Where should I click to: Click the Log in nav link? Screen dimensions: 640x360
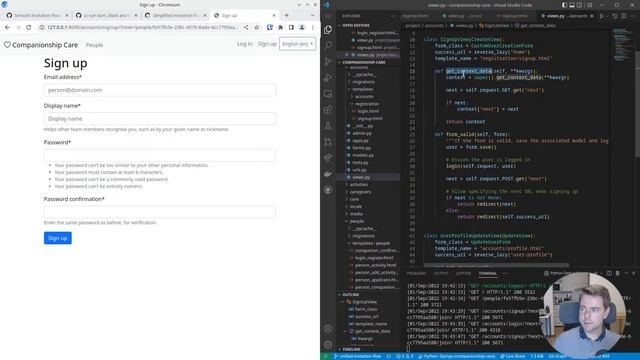coord(244,44)
